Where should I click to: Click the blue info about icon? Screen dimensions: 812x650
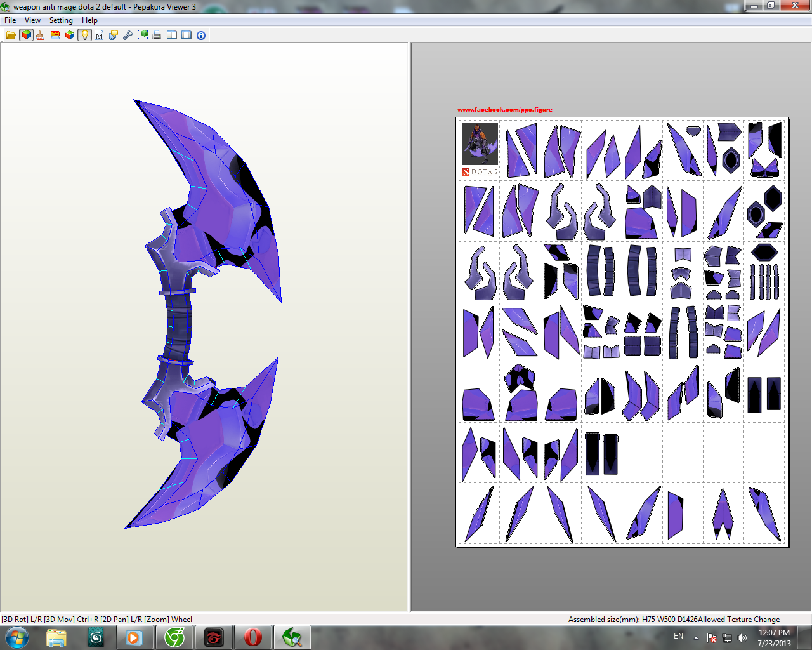(x=201, y=36)
